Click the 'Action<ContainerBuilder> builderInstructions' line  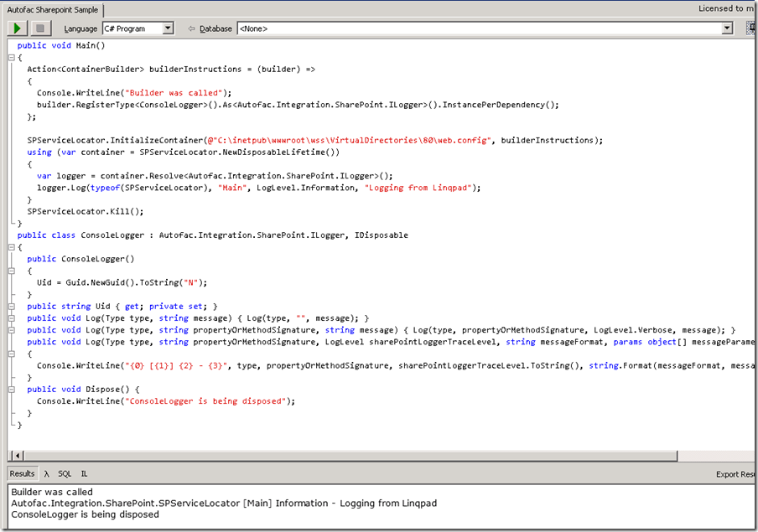[171, 69]
